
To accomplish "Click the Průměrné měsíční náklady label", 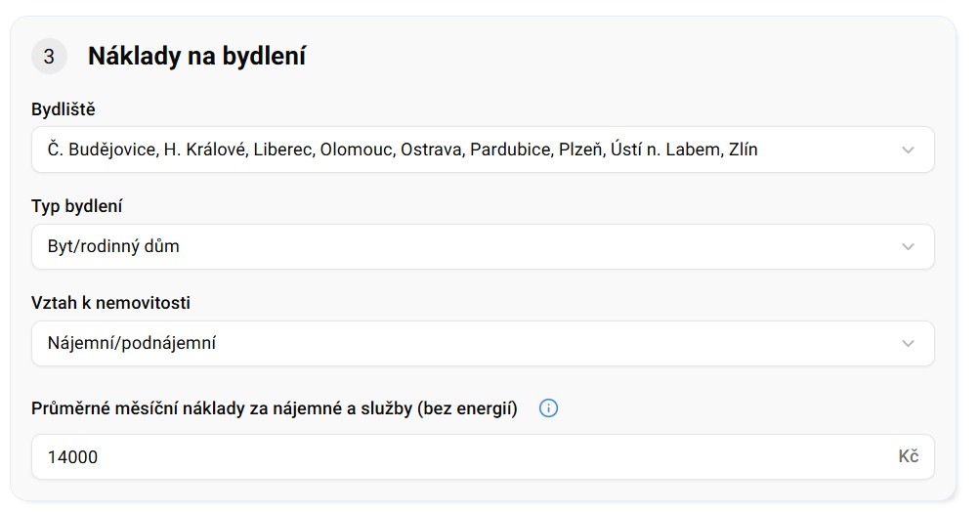I will (274, 408).
